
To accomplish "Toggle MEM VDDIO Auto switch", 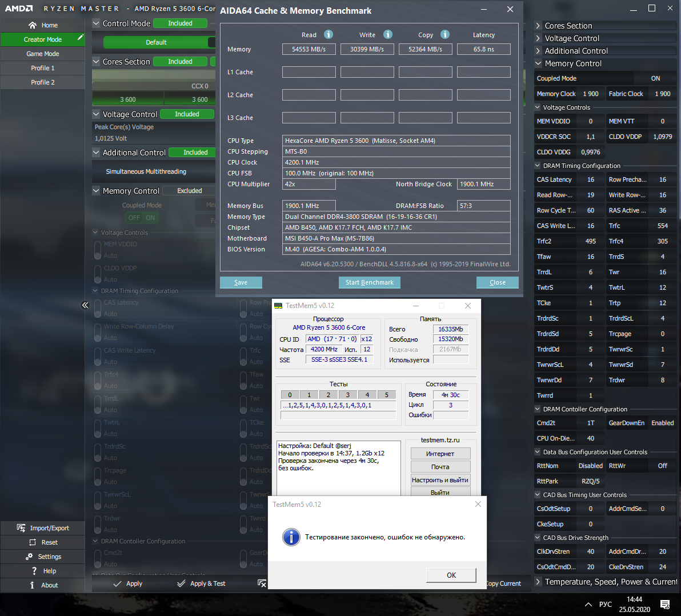I will pos(98,250).
